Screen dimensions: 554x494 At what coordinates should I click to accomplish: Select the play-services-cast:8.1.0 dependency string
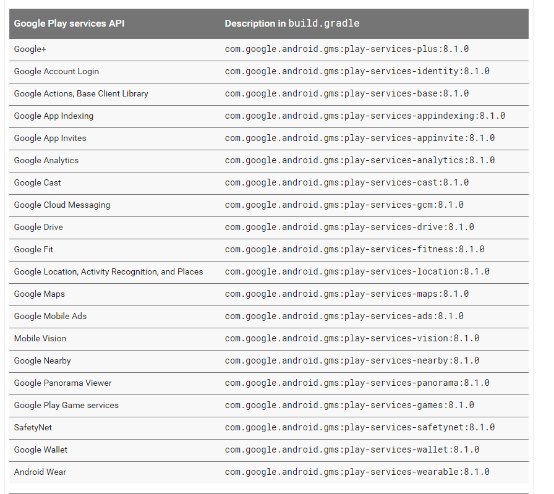pos(347,183)
